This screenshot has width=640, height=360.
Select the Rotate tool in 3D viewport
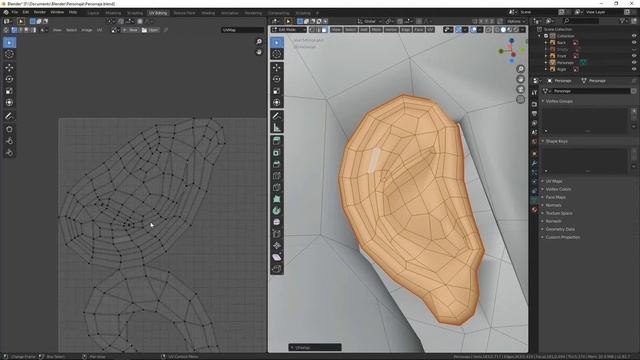[x=277, y=79]
